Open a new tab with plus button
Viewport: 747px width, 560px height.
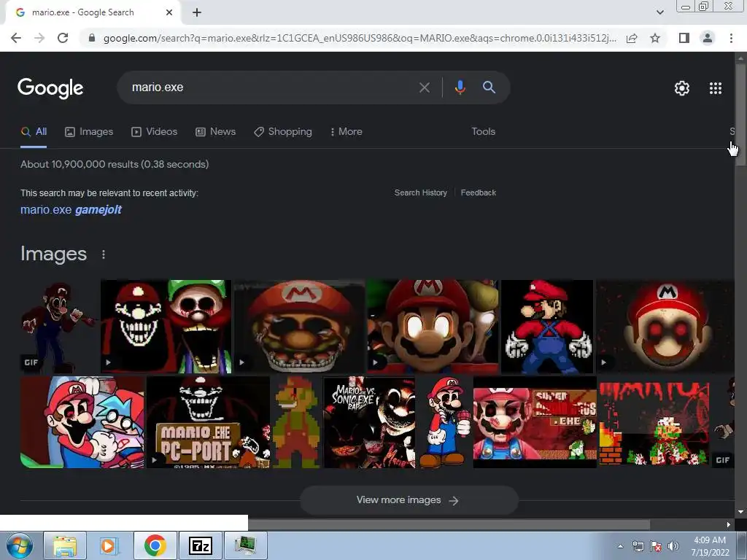197,12
